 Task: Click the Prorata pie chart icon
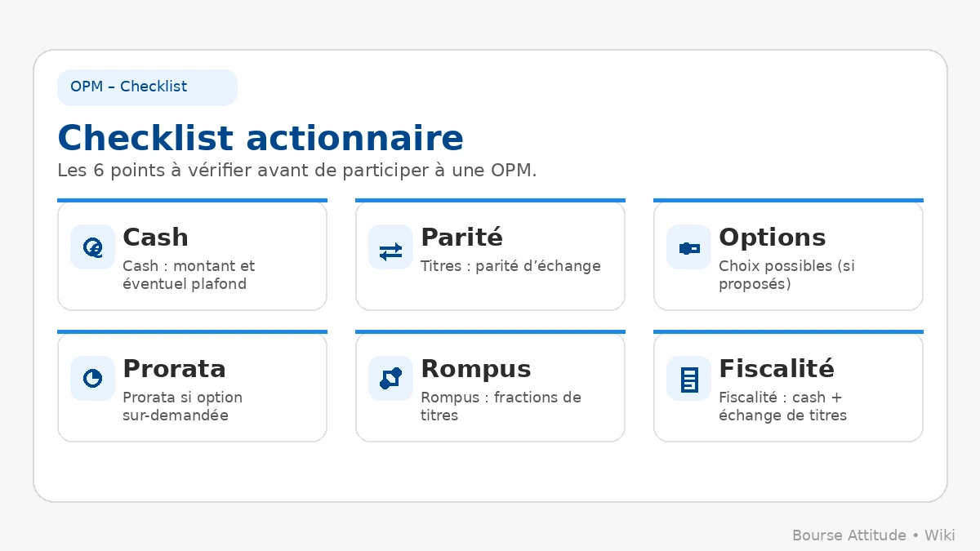click(92, 379)
